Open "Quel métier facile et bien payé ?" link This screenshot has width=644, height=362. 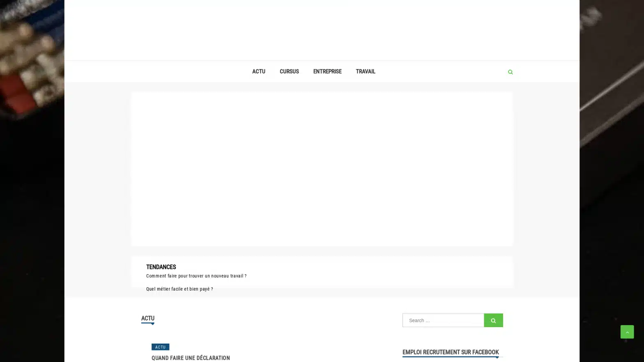pos(179,289)
